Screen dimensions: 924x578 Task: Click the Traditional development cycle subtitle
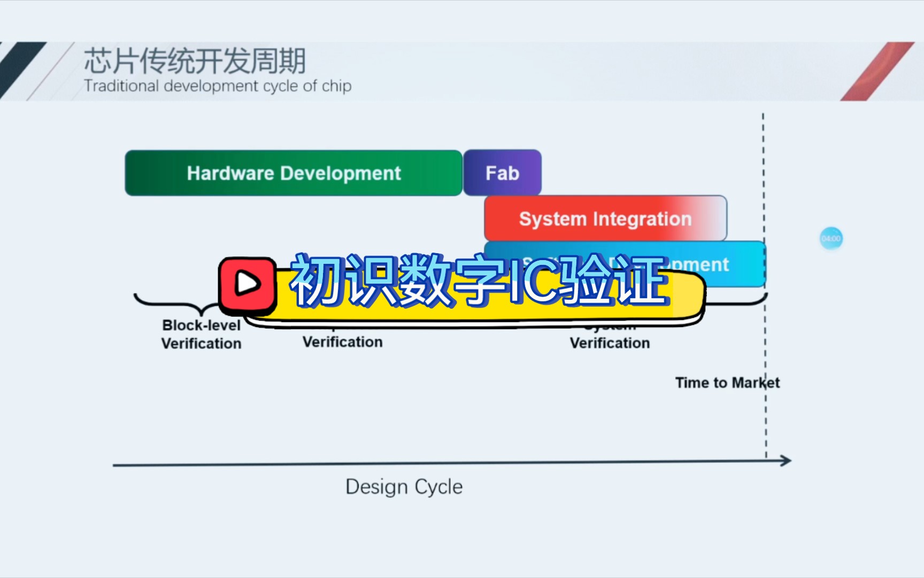pyautogui.click(x=217, y=86)
